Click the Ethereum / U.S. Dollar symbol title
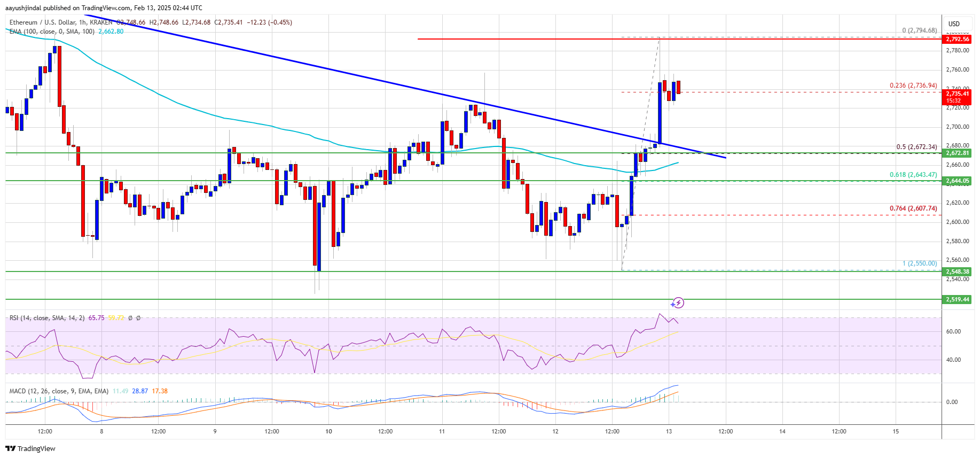 [x=61, y=22]
